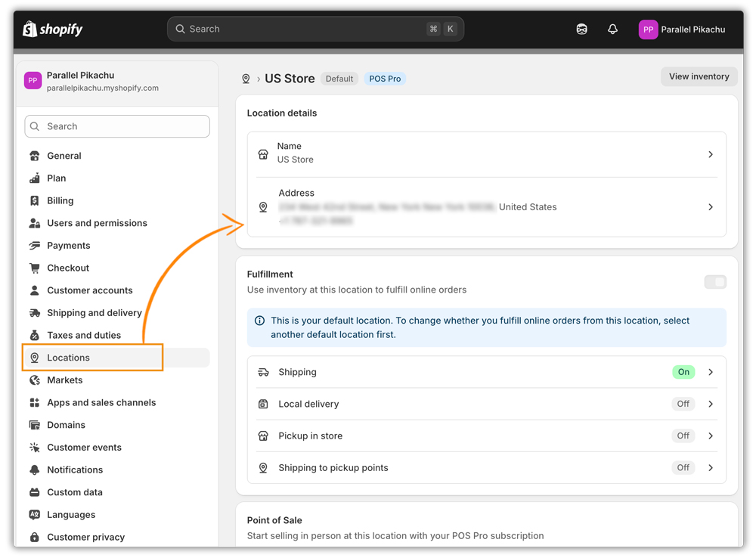Click the Name row store icon
This screenshot has height=558, width=756.
[x=263, y=154]
